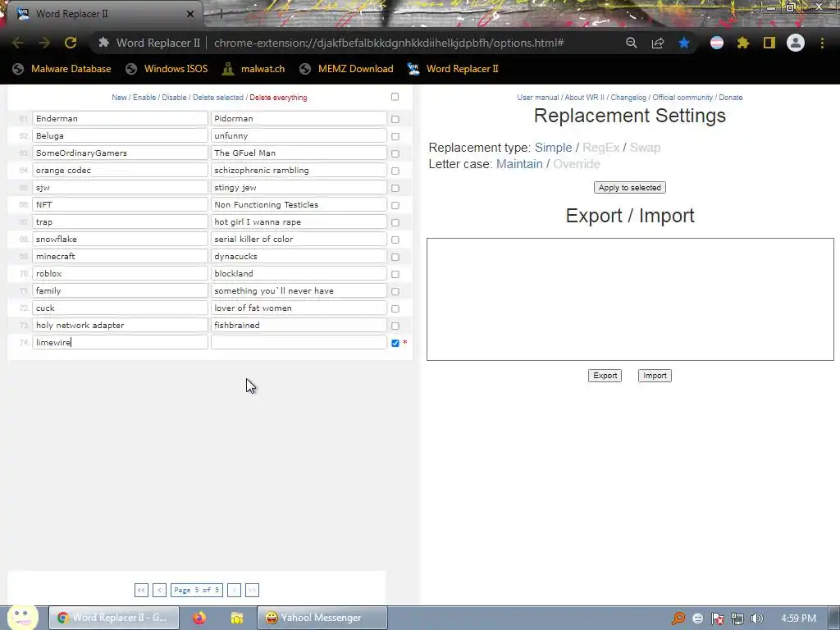Image resolution: width=840 pixels, height=630 pixels.
Task: Click the red Delete everything link
Action: coord(279,98)
